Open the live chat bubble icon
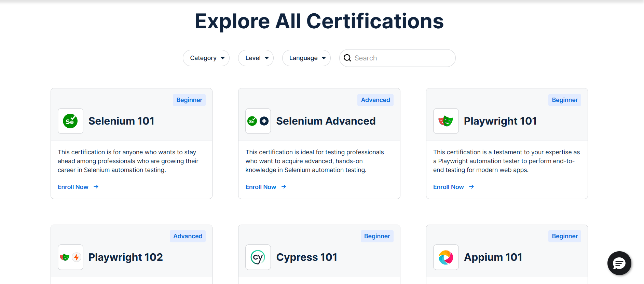Screen dimensions: 644x284 pyautogui.click(x=619, y=263)
